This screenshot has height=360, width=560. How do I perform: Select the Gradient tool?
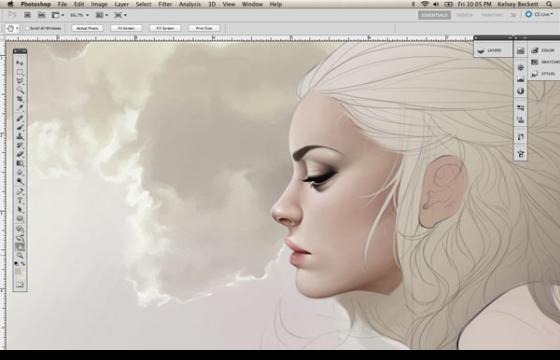pos(20,163)
